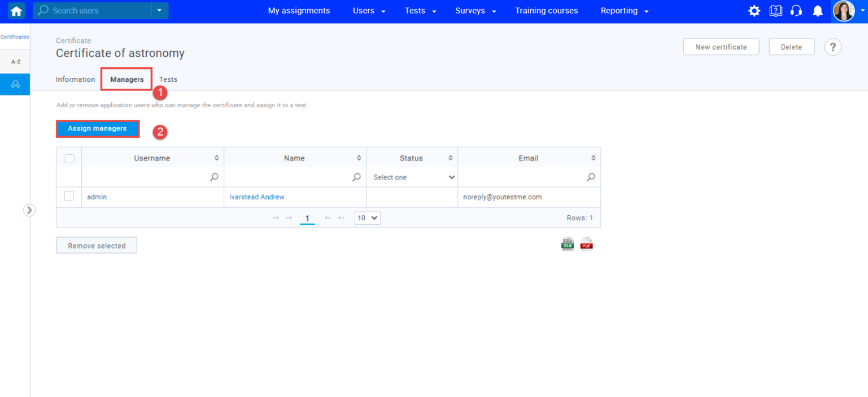Screen dimensions: 868x397
Task: Export table as PDF icon
Action: [587, 244]
